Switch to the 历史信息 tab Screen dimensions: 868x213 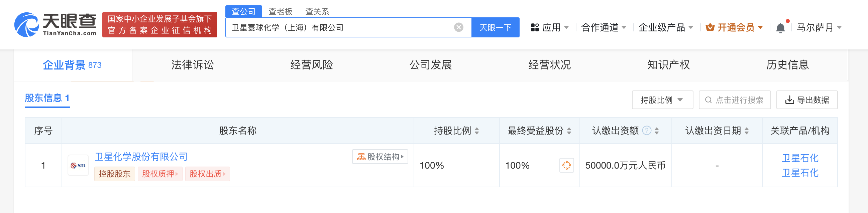coord(787,65)
